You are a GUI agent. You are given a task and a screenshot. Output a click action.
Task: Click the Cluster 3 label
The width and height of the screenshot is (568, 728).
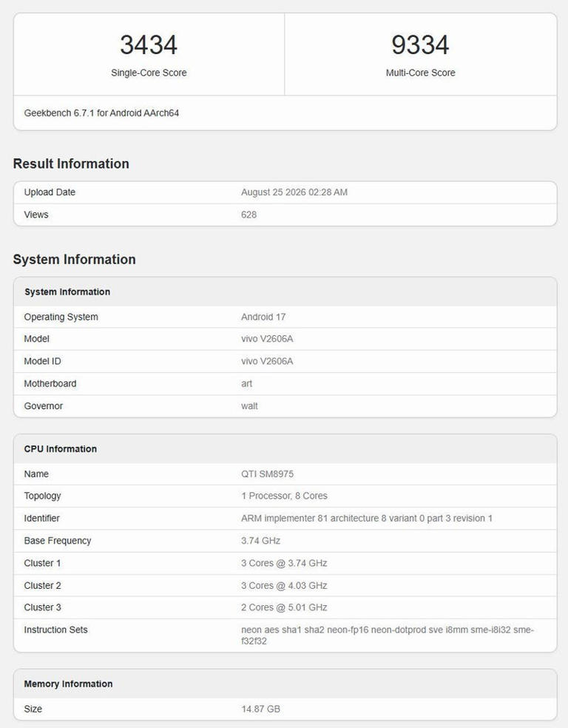click(x=43, y=607)
